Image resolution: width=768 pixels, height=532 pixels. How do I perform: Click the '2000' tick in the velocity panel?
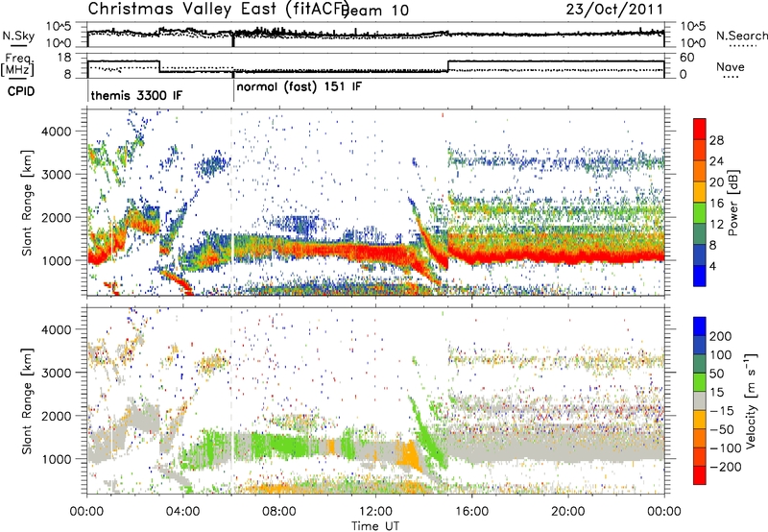56,416
